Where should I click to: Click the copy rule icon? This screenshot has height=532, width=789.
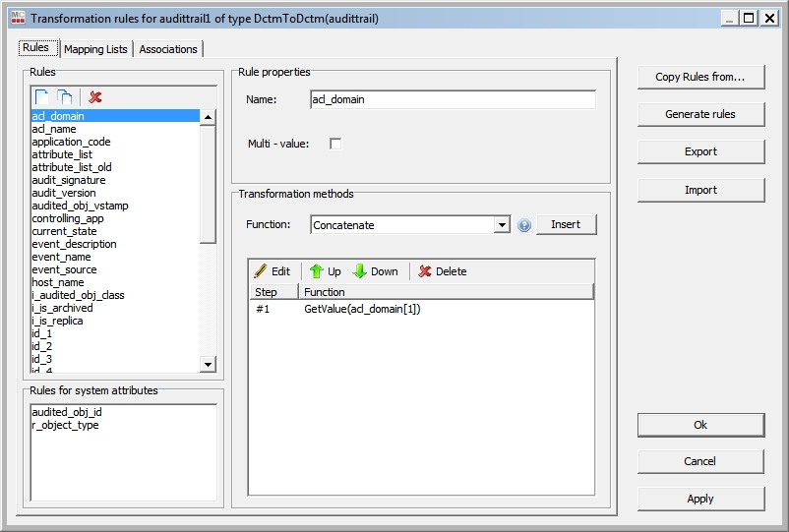(x=65, y=96)
